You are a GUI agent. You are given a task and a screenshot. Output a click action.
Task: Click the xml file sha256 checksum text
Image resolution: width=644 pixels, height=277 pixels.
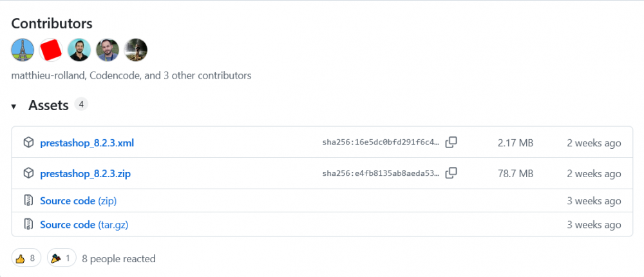point(381,142)
